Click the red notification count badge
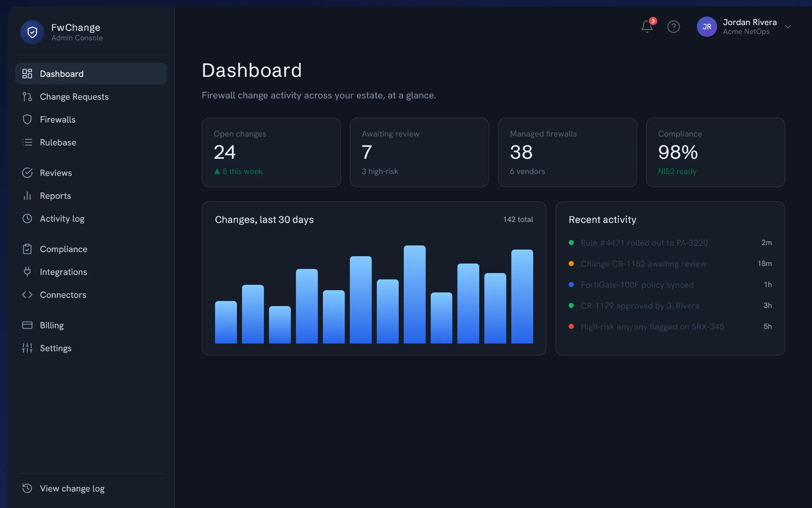 click(x=653, y=21)
